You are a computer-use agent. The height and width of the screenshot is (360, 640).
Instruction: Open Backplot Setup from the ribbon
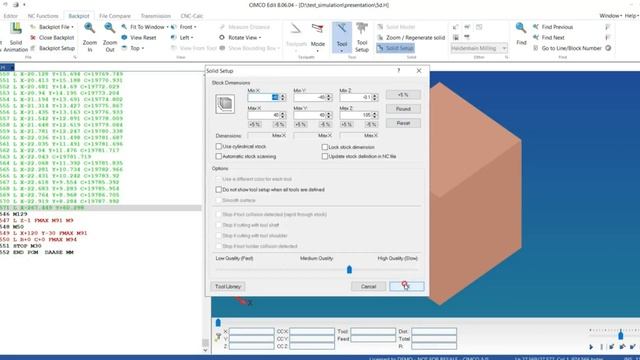(52, 48)
